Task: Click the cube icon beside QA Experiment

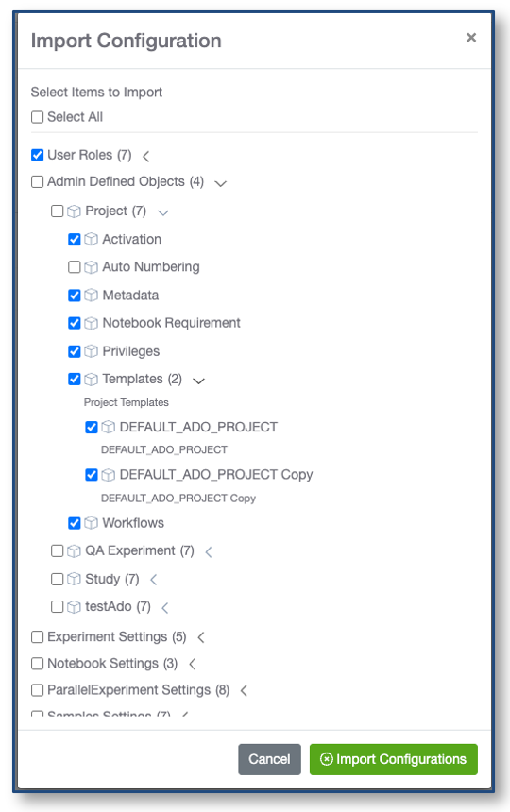Action: (74, 551)
